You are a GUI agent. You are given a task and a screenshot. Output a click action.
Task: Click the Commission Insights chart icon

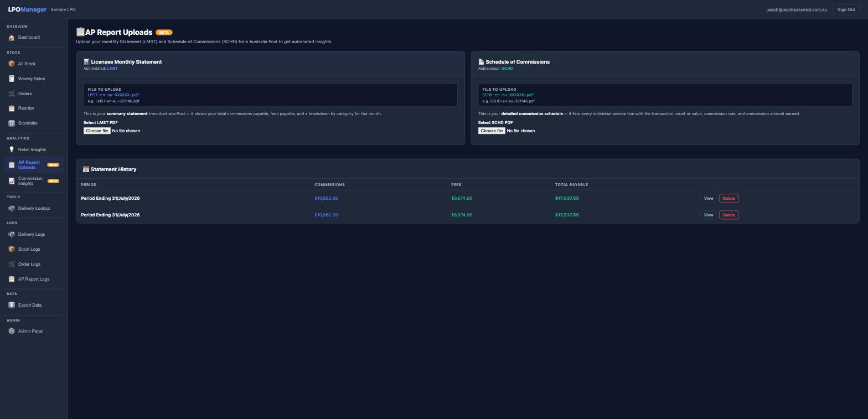(12, 181)
